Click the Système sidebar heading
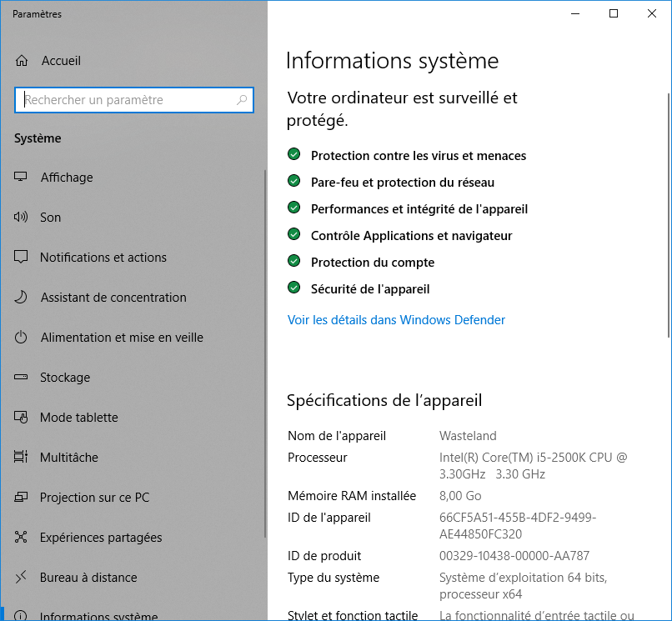This screenshot has height=621, width=672. [x=38, y=138]
